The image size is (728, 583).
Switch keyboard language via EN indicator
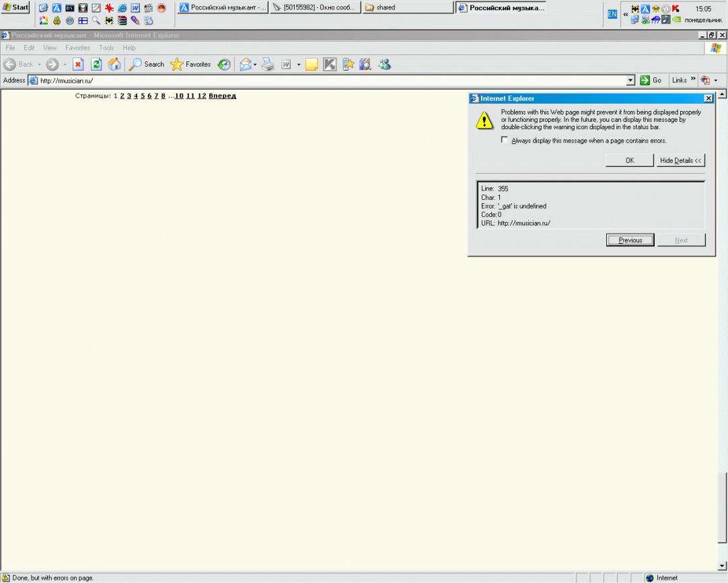click(x=612, y=13)
